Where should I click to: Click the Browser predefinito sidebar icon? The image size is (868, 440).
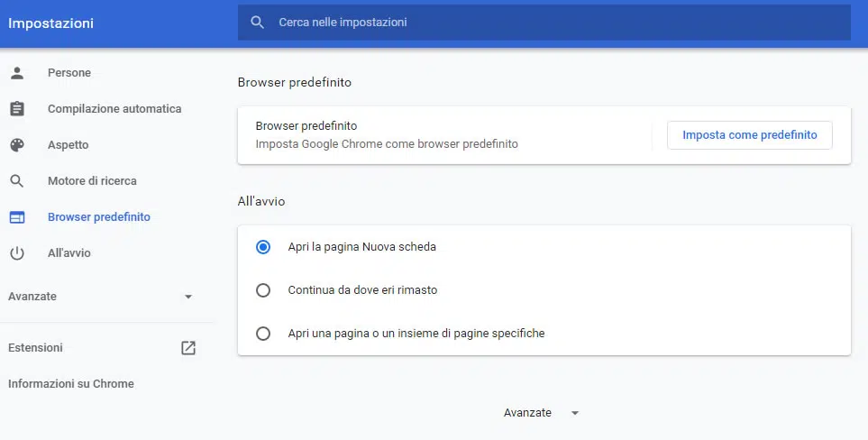click(17, 217)
